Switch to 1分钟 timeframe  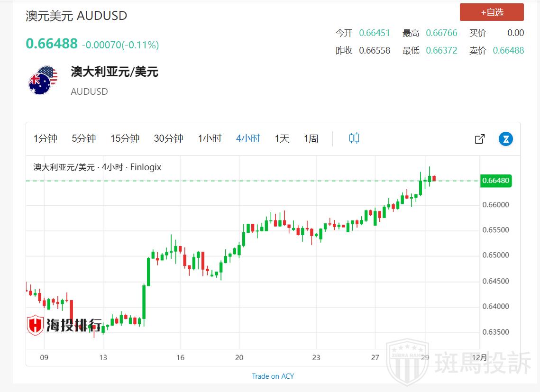pyautogui.click(x=46, y=138)
